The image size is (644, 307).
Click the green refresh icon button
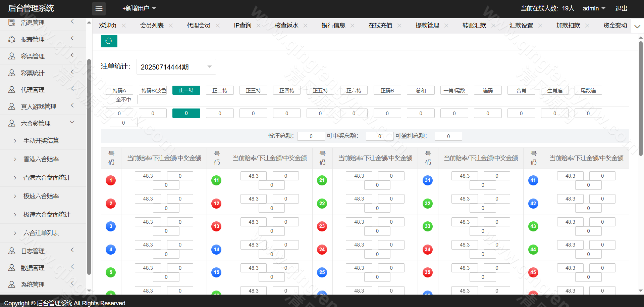point(109,41)
